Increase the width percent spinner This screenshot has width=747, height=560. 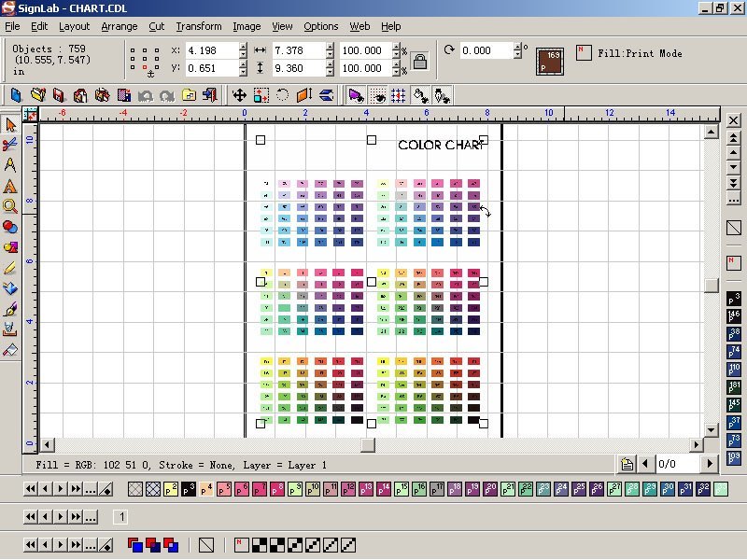[x=396, y=47]
